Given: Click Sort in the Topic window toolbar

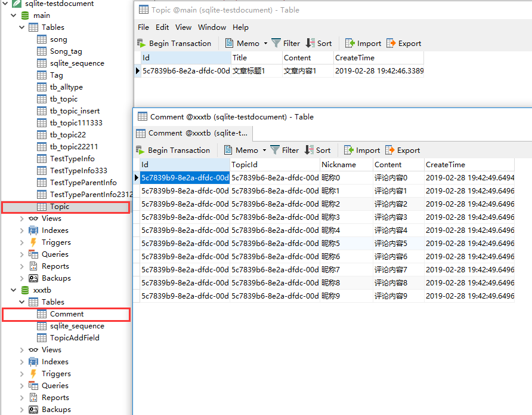Looking at the screenshot, I should point(318,44).
